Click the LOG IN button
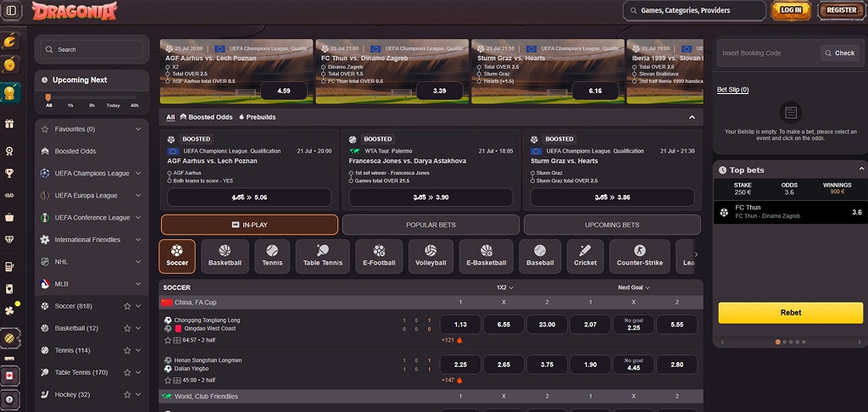868x412 pixels. 791,10
